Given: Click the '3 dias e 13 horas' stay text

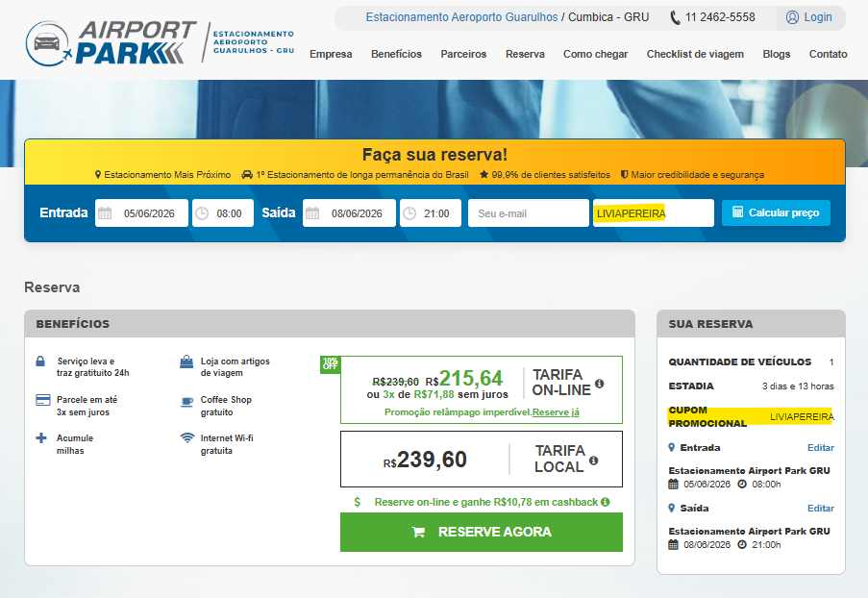Looking at the screenshot, I should (798, 386).
